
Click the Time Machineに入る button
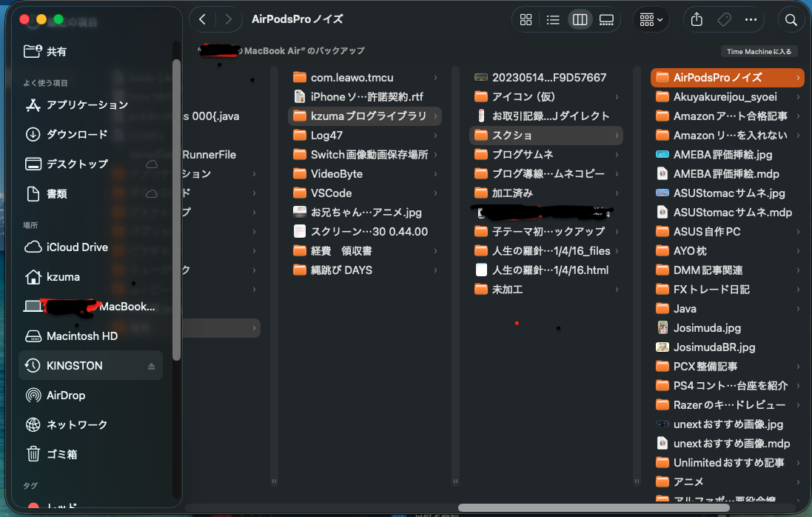click(x=759, y=52)
